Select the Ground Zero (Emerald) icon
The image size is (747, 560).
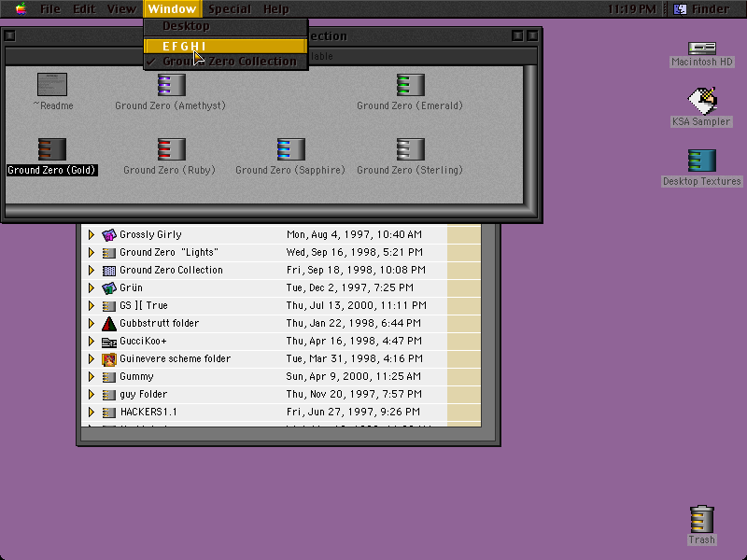click(410, 85)
